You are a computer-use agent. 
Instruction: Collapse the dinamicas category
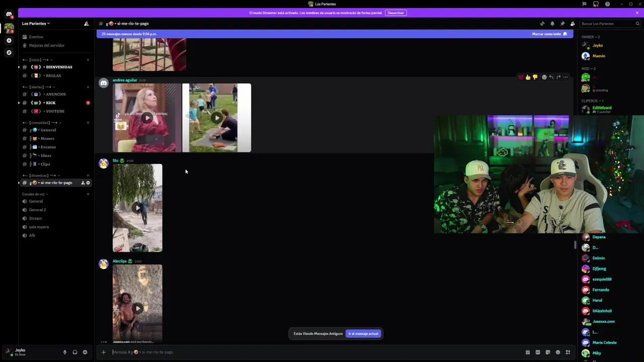41,175
